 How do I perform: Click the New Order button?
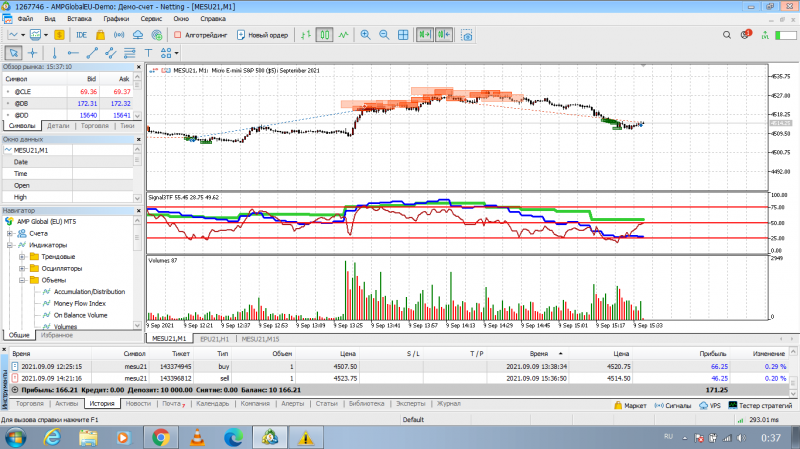coord(263,35)
